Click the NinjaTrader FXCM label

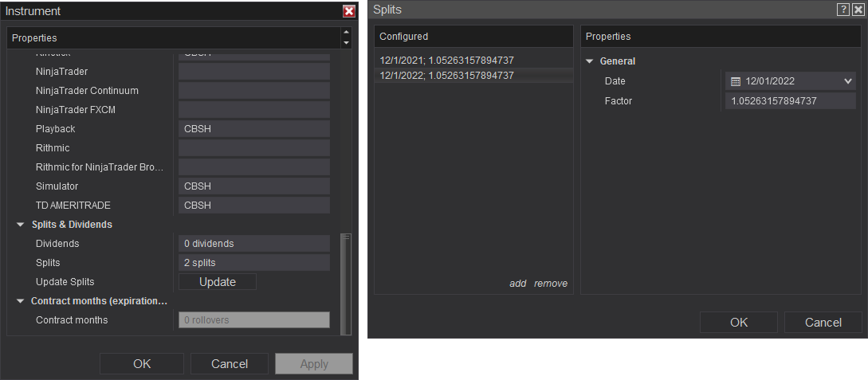(x=76, y=109)
